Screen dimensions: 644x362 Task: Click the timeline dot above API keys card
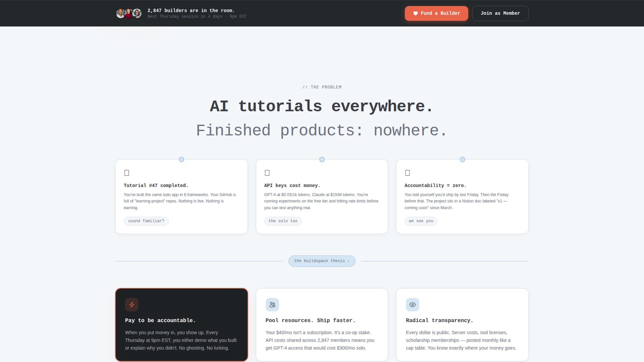pos(322,160)
